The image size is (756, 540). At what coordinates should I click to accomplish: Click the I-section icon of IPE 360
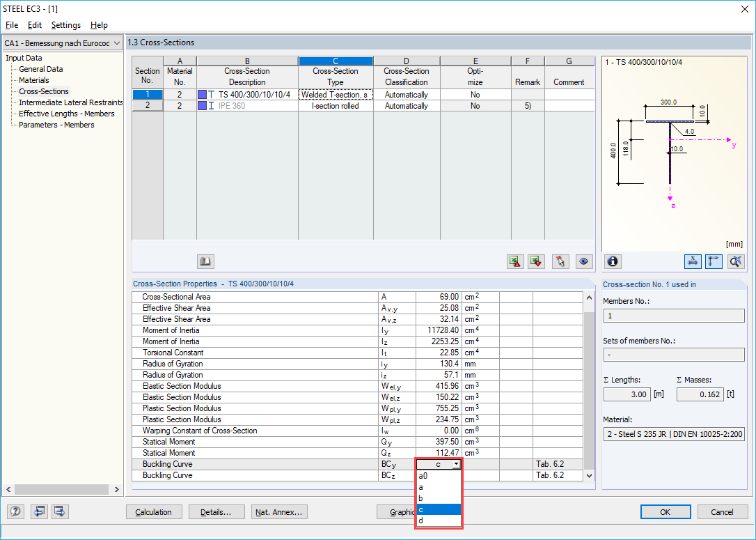point(212,106)
